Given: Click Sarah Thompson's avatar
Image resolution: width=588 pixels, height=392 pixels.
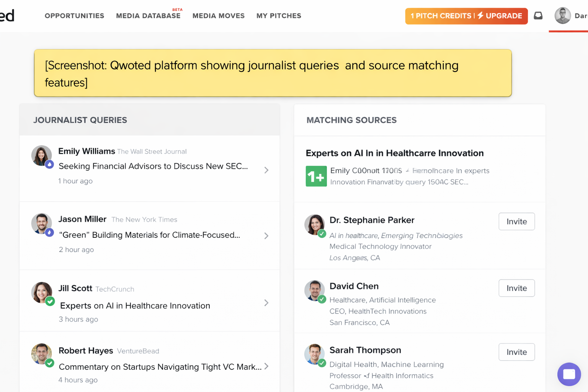Looking at the screenshot, I should [314, 354].
